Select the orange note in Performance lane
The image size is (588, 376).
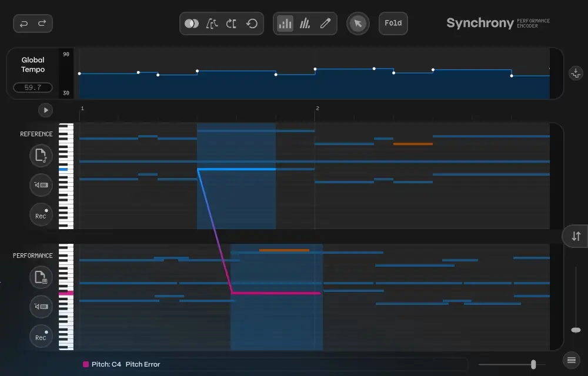point(284,250)
